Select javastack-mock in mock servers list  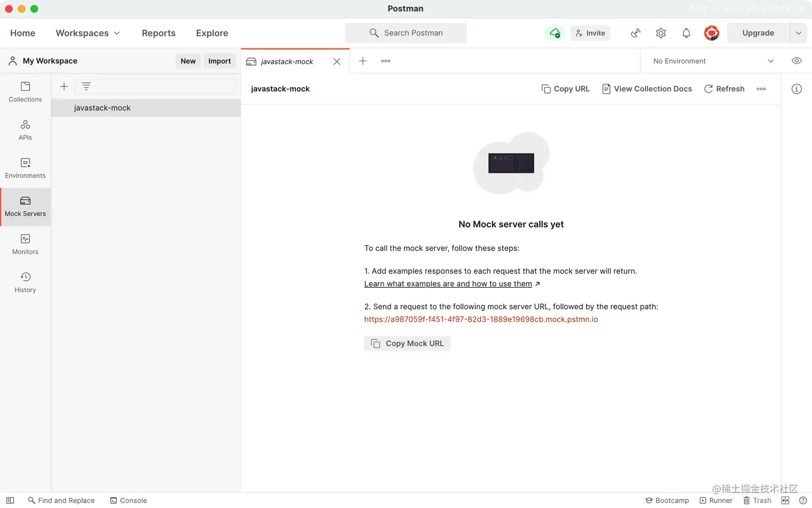pyautogui.click(x=146, y=108)
